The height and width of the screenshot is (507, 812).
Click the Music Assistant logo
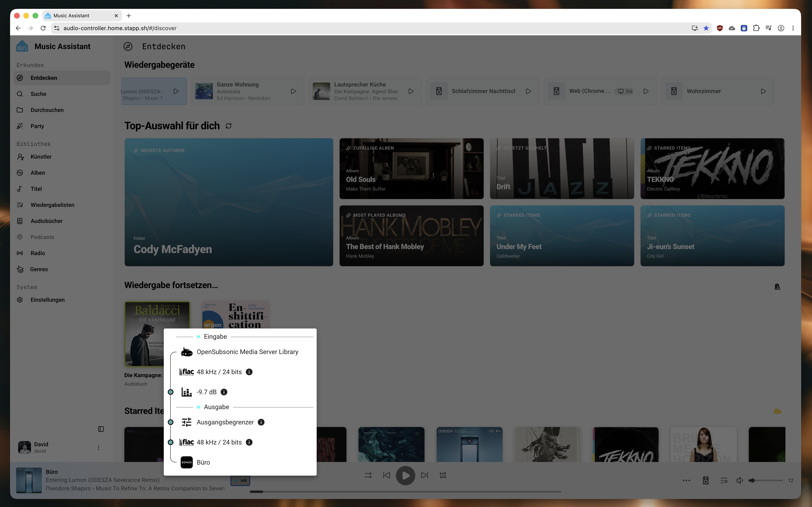[22, 46]
